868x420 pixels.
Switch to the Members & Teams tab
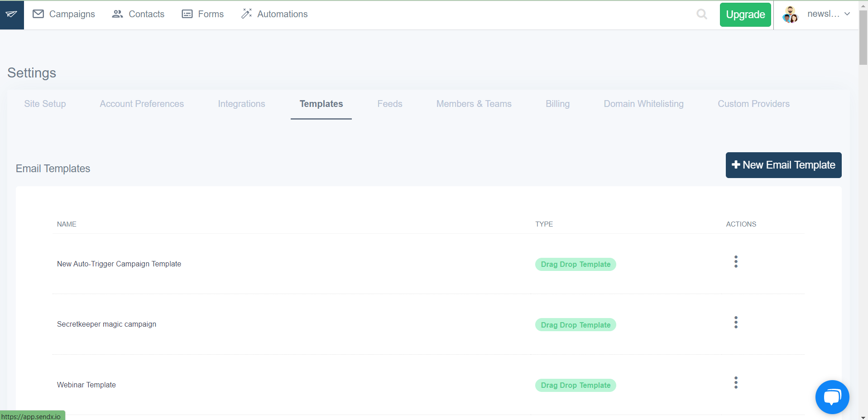pyautogui.click(x=474, y=104)
